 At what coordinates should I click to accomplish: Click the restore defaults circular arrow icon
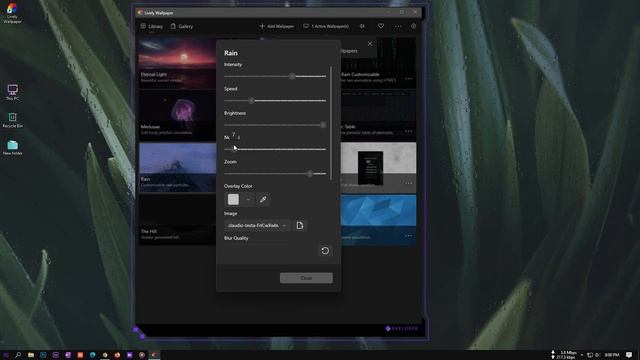[x=325, y=251]
